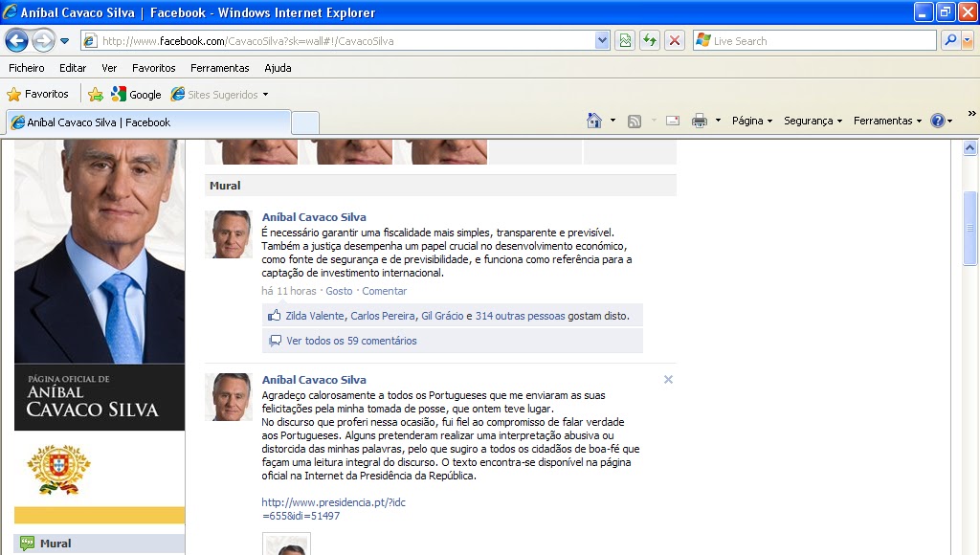
Task: Click the Read Mail icon
Action: point(673,122)
